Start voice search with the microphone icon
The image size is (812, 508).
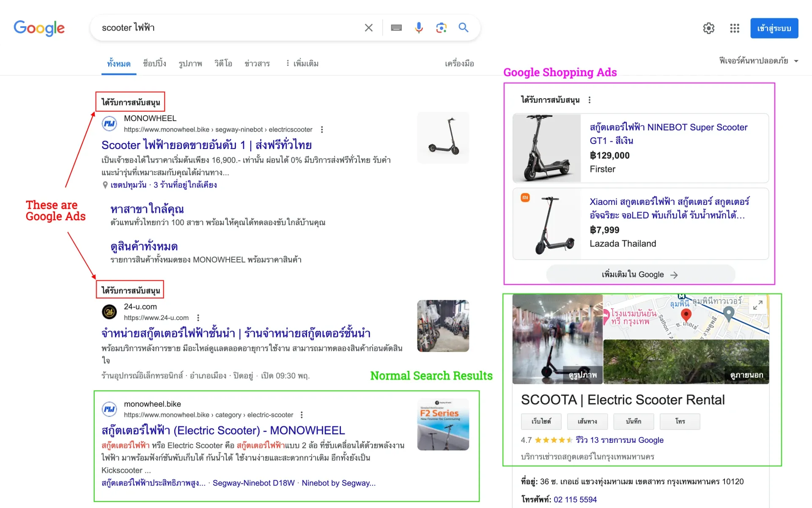coord(419,28)
